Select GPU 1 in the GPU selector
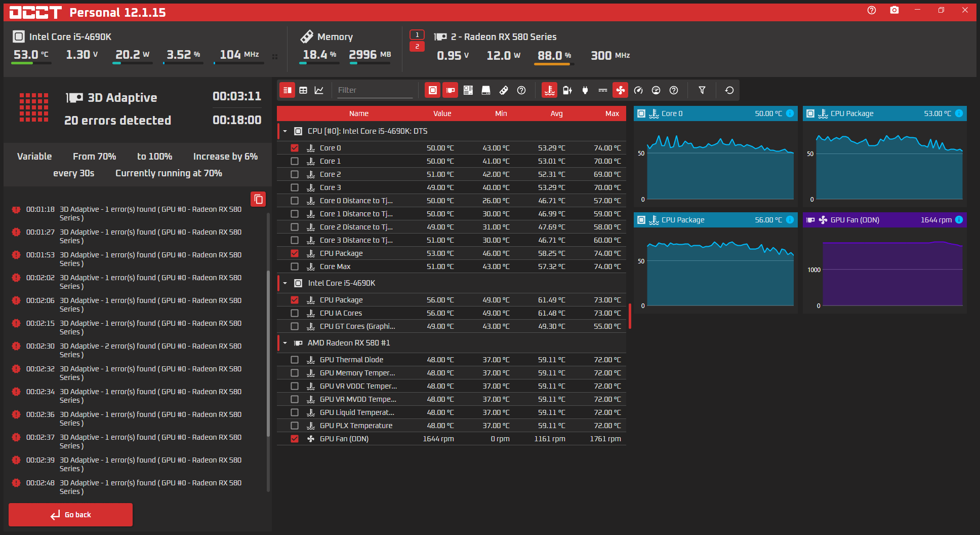This screenshot has height=535, width=980. tap(417, 35)
